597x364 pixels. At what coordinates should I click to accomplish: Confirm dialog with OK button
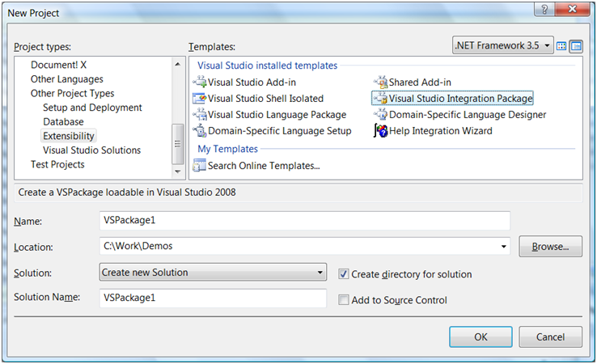coord(481,336)
